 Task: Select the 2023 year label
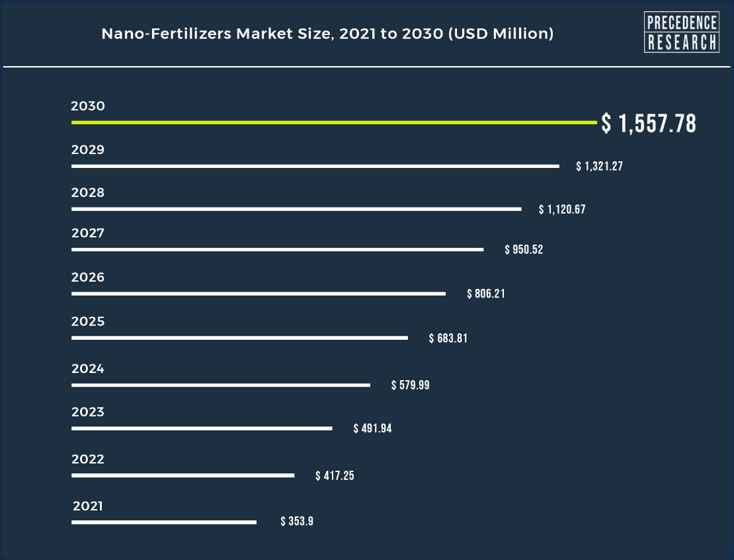[88, 413]
